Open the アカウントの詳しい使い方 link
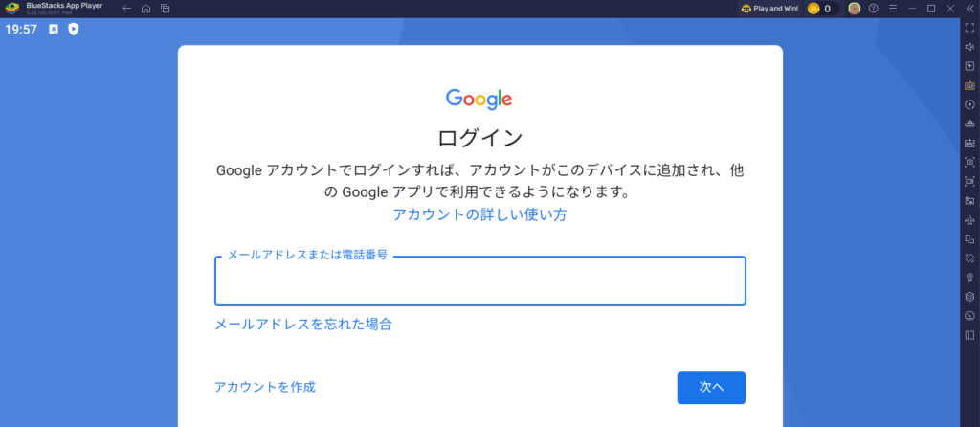This screenshot has height=427, width=980. click(479, 214)
